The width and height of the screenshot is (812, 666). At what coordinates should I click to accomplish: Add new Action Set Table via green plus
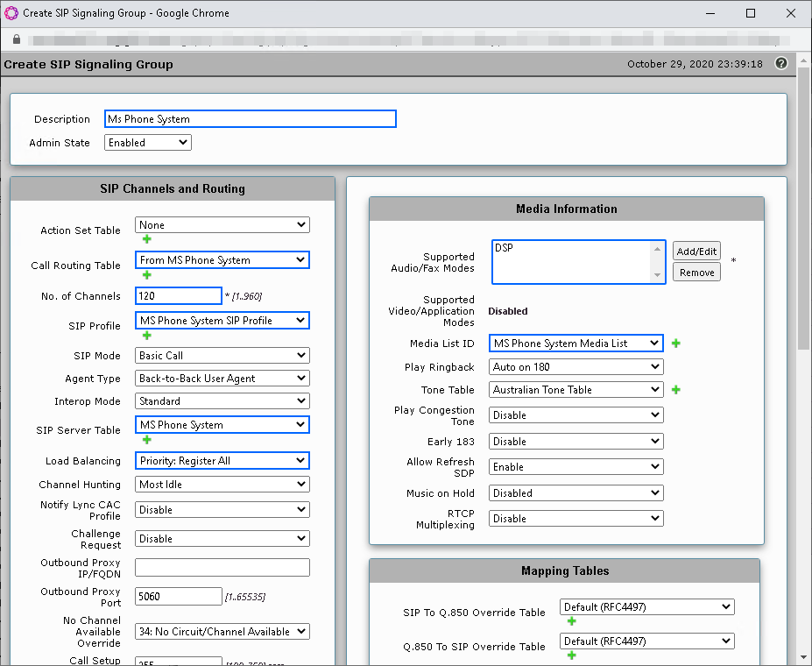(147, 239)
